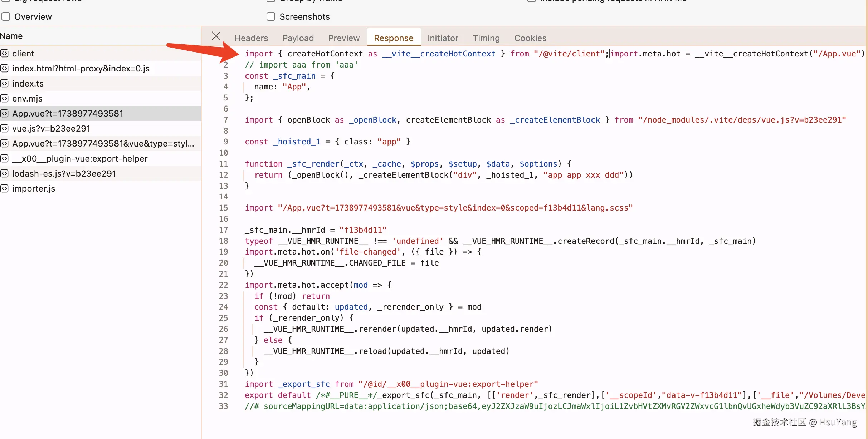
Task: Show the Timing tab
Action: [486, 38]
